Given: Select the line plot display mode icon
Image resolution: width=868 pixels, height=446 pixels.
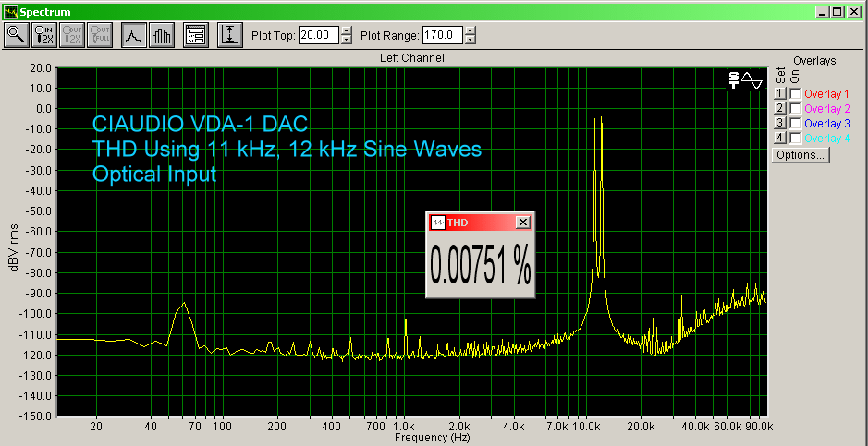Looking at the screenshot, I should (133, 36).
